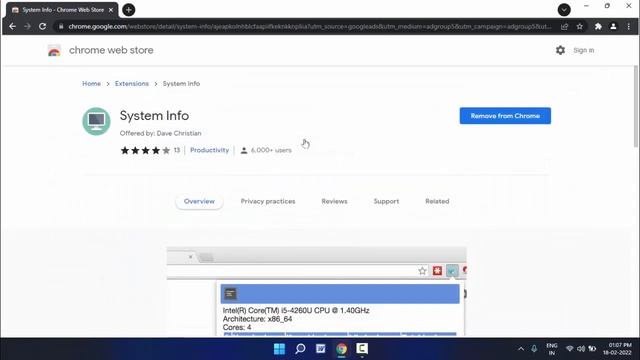Screen dimensions: 640x360
Task: Click the battery tray icon
Action: pyautogui.click(x=592, y=349)
